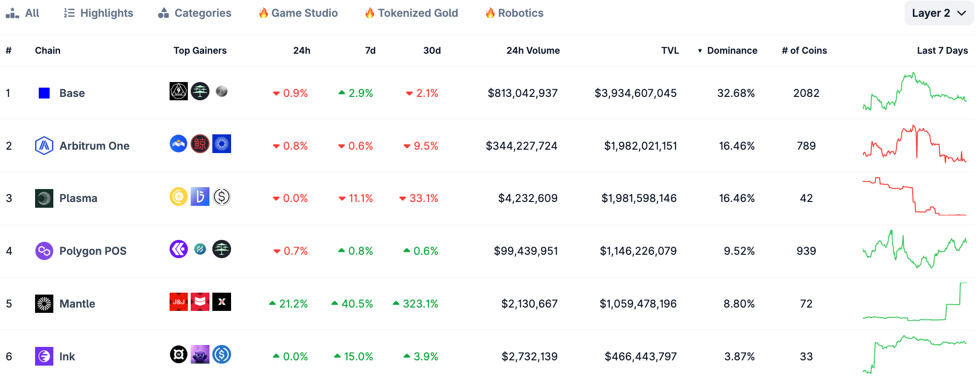
Task: Click the Base chain logo icon
Action: (x=44, y=93)
